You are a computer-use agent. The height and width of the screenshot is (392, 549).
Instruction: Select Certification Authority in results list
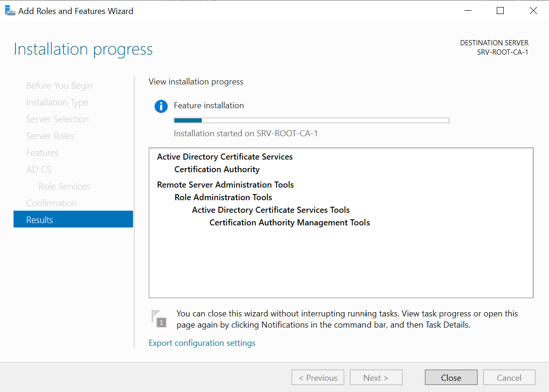216,169
